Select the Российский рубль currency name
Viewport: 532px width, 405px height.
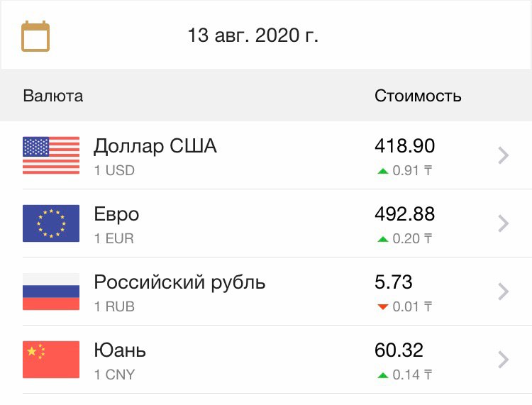click(x=179, y=282)
